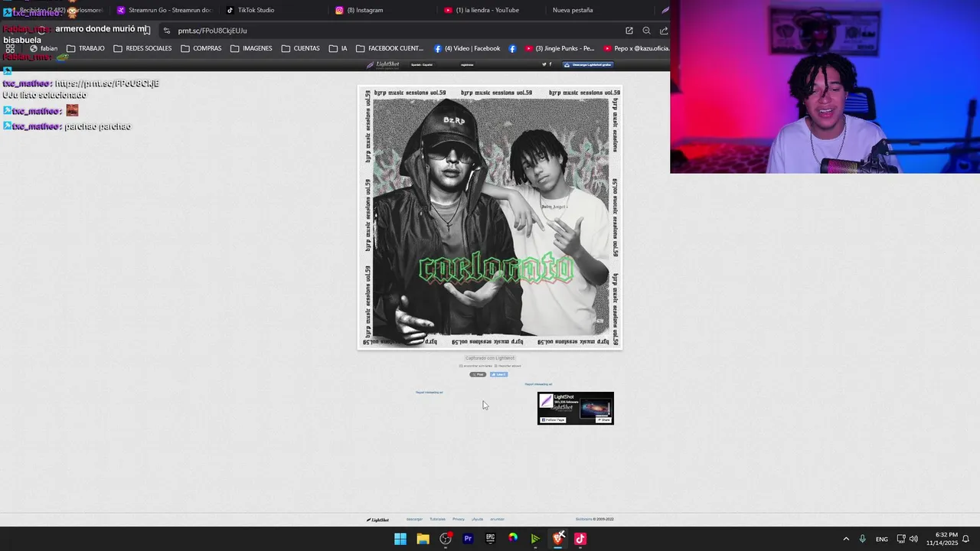
Task: Open the (4) Video | Facebook bookmark
Action: 467,48
